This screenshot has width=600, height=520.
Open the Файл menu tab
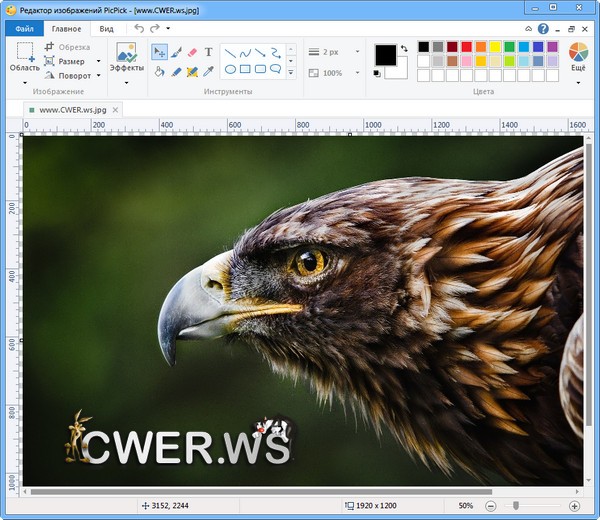point(24,29)
